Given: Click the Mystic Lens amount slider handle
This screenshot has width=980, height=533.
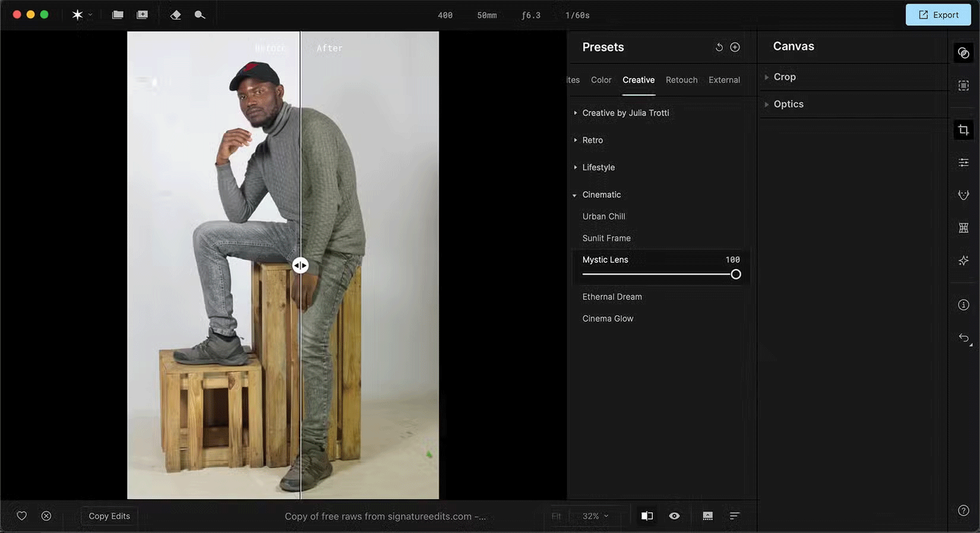Looking at the screenshot, I should (x=736, y=275).
